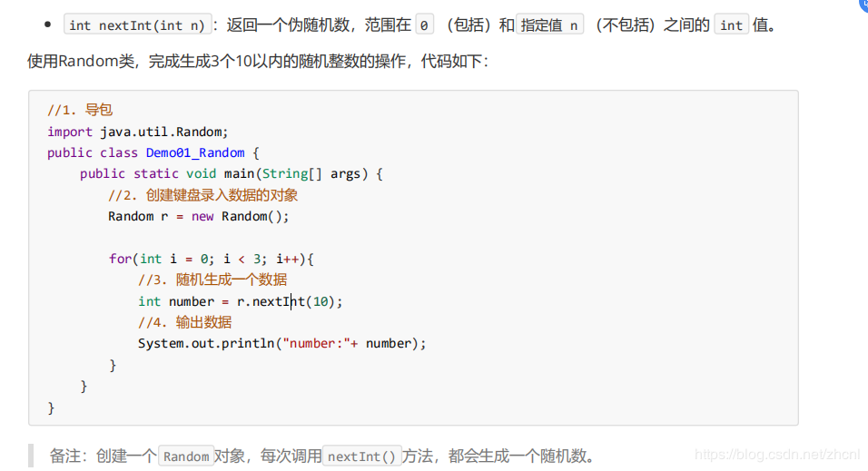Image resolution: width=868 pixels, height=471 pixels.
Task: Click the 'int' chip before '值'
Action: [x=731, y=25]
